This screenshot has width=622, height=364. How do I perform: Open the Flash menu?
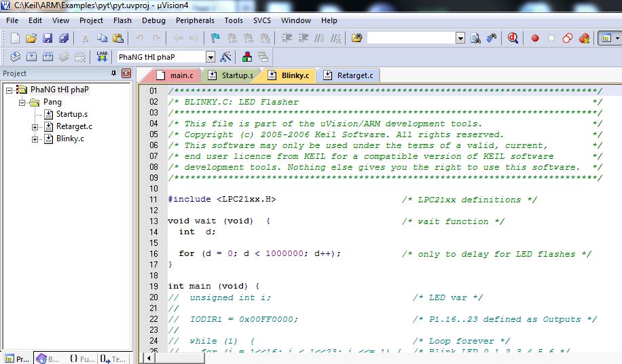pyautogui.click(x=122, y=20)
